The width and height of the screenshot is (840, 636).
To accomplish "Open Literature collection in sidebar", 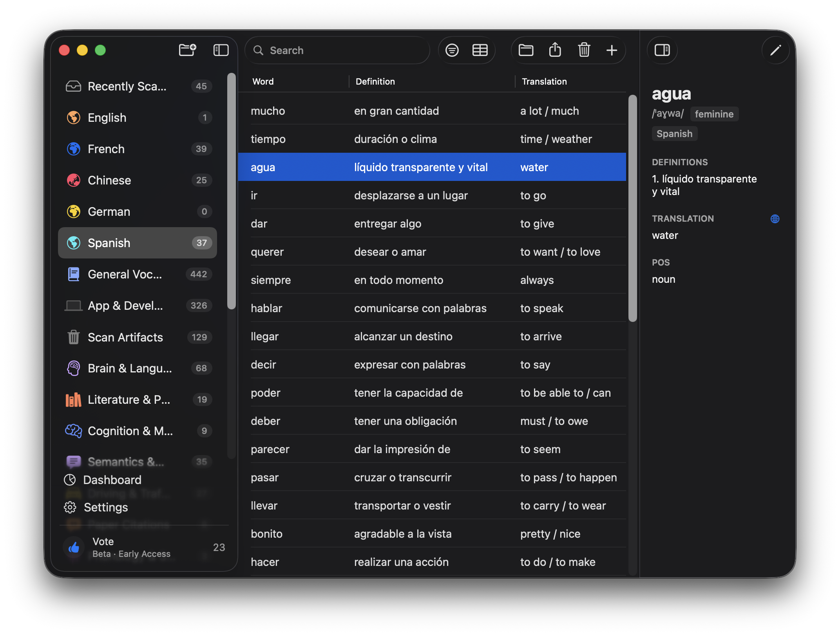I will [138, 399].
